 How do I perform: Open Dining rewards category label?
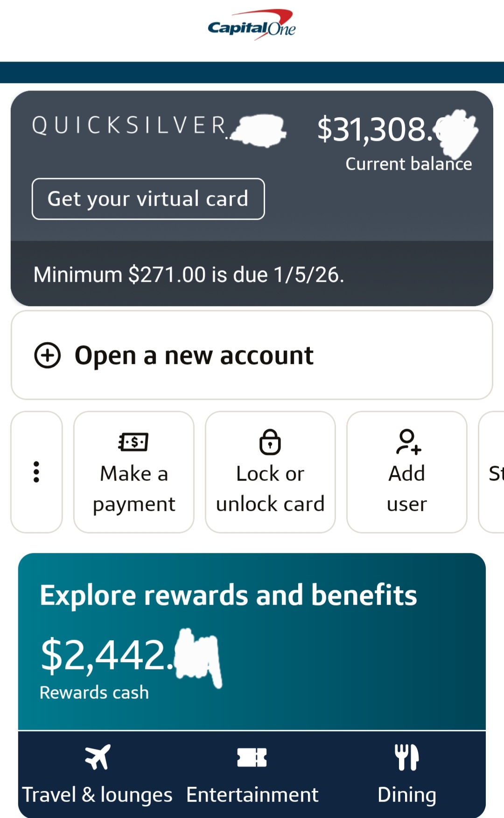[406, 794]
